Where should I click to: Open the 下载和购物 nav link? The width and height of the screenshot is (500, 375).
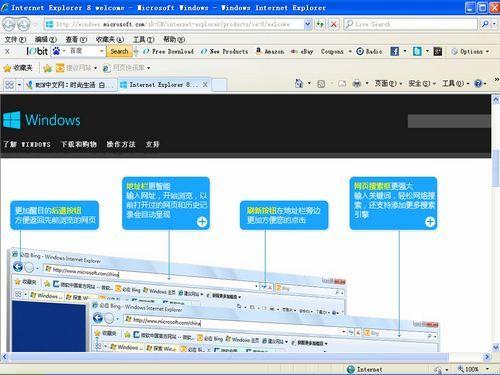(x=79, y=144)
